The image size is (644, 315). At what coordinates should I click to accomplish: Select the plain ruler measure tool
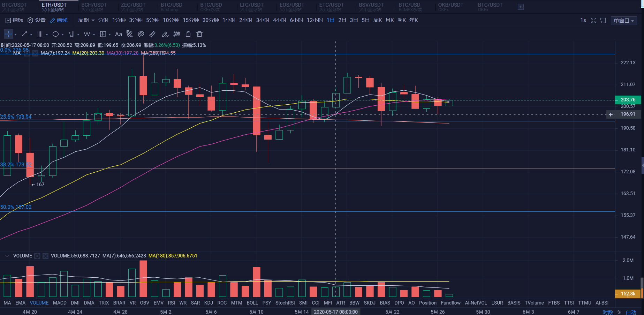[x=152, y=34]
